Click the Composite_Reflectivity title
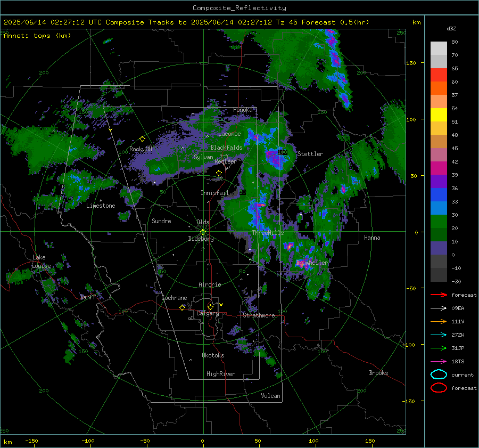This screenshot has height=448, width=479. (239, 8)
